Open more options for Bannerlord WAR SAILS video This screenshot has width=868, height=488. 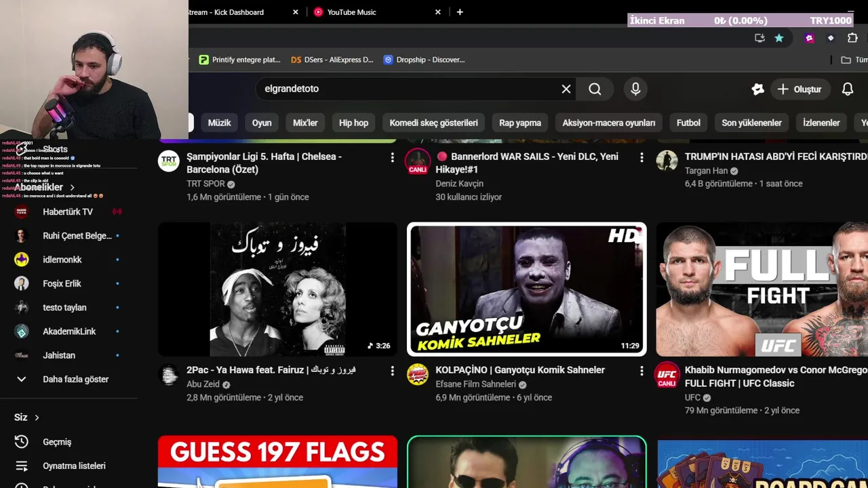(642, 157)
